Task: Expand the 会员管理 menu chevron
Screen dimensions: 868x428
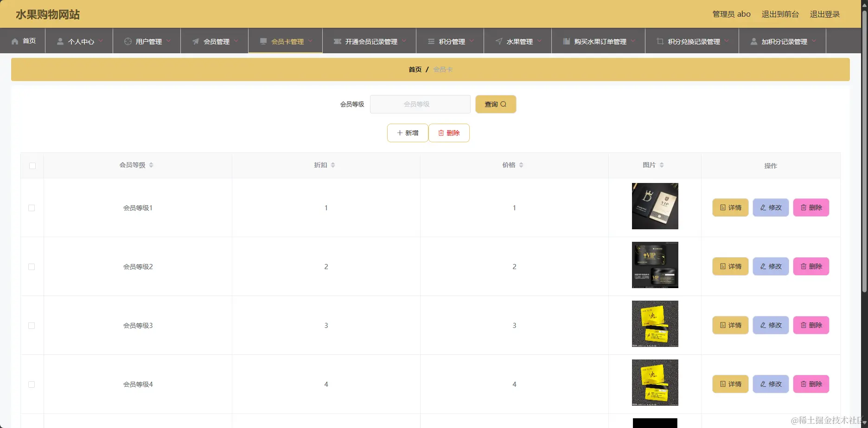Action: [x=236, y=41]
